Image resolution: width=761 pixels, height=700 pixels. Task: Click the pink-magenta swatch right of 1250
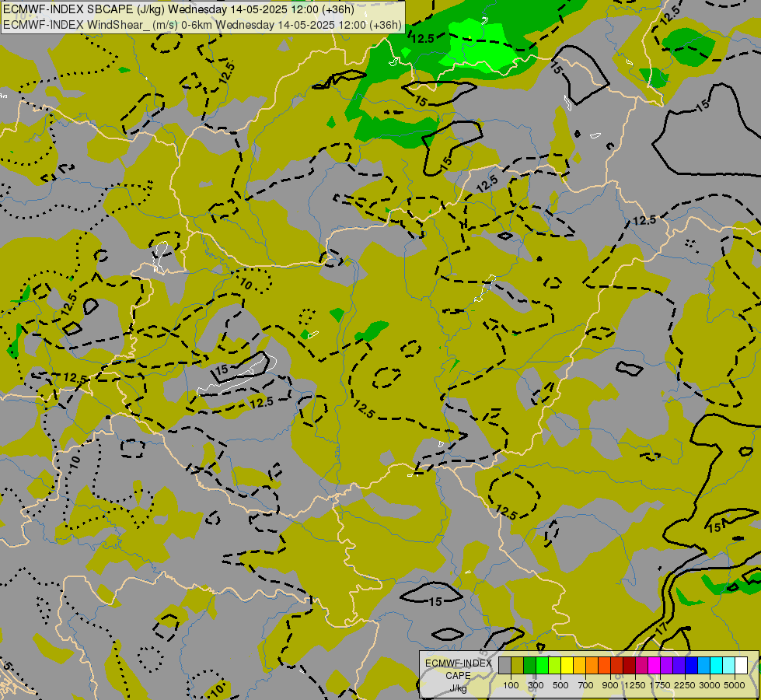(x=641, y=666)
